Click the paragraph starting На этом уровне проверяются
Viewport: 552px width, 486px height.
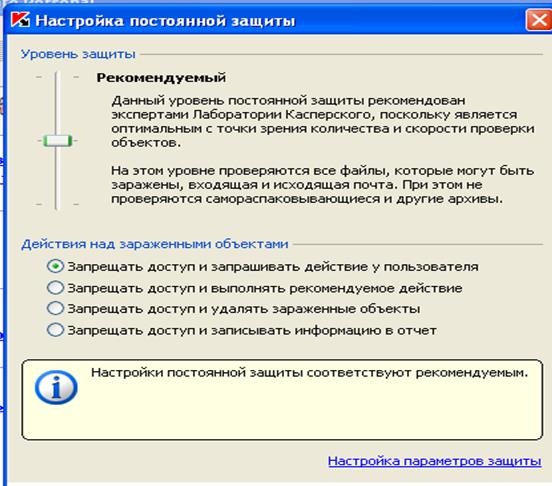(323, 185)
